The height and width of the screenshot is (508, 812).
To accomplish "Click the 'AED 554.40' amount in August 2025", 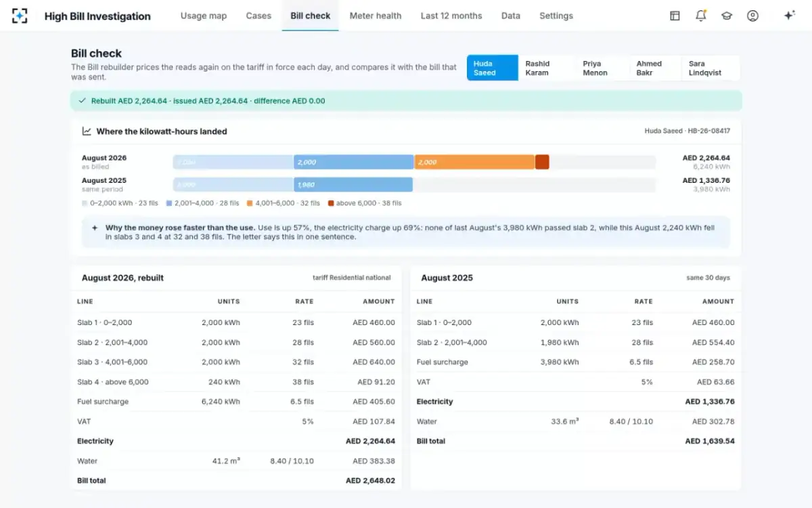I will 713,343.
